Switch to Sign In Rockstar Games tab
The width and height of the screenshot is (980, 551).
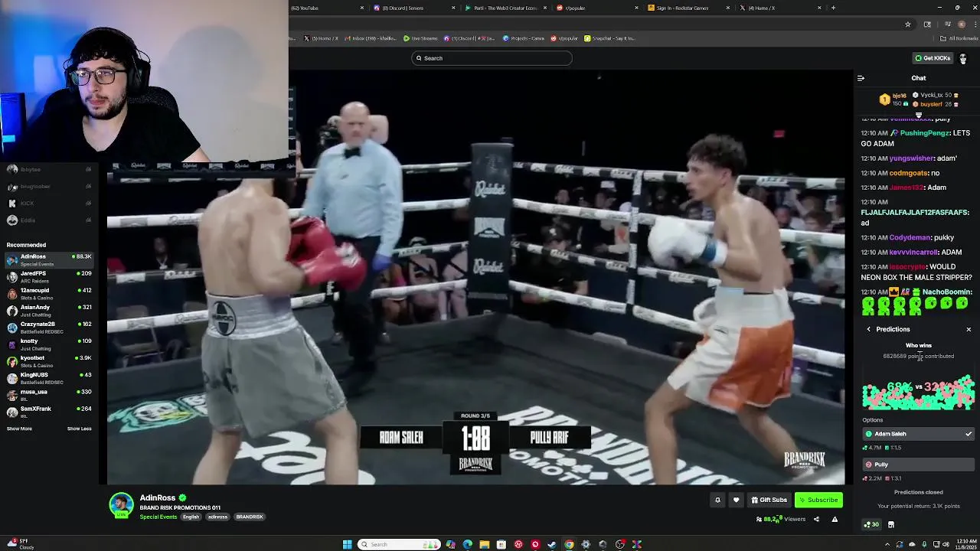pyautogui.click(x=689, y=8)
